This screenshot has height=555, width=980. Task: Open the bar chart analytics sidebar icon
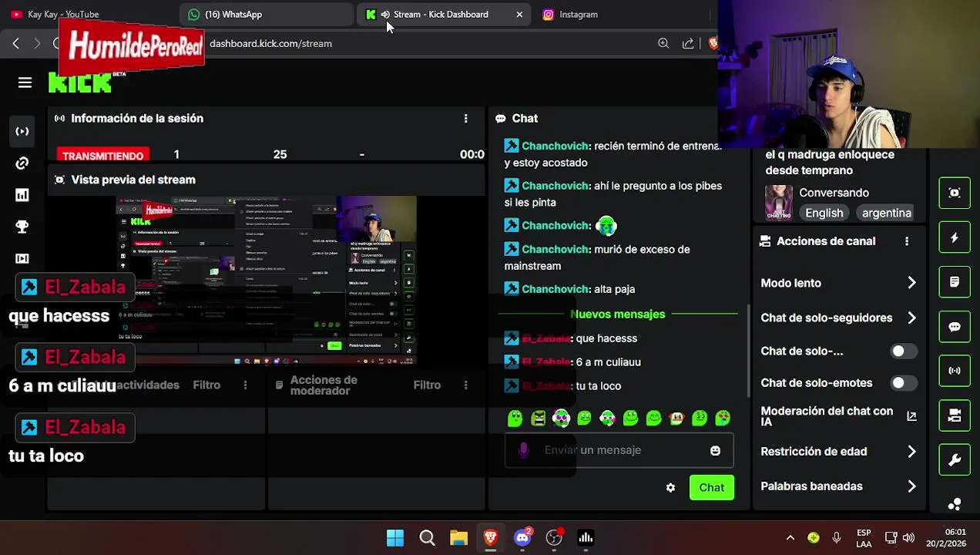pyautogui.click(x=22, y=195)
